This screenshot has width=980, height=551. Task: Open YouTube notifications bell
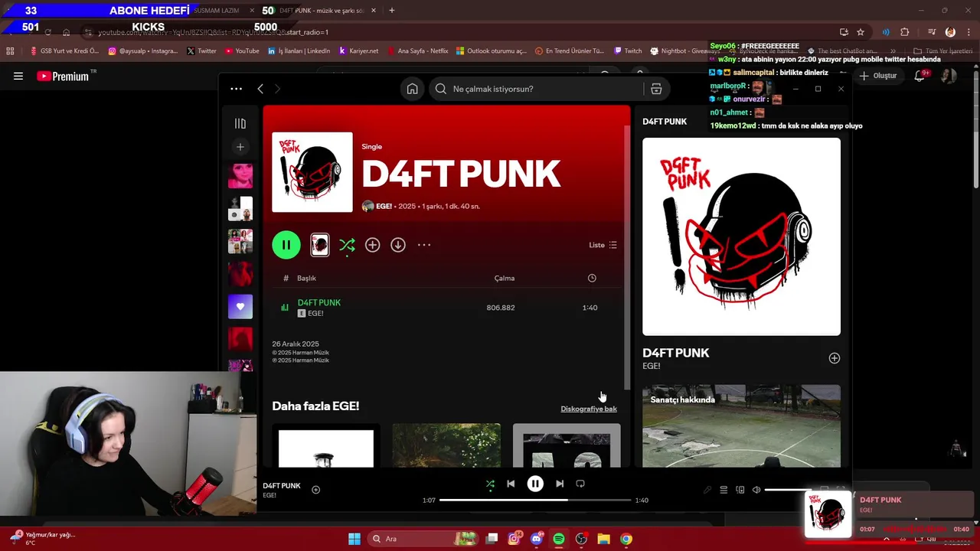tap(920, 76)
